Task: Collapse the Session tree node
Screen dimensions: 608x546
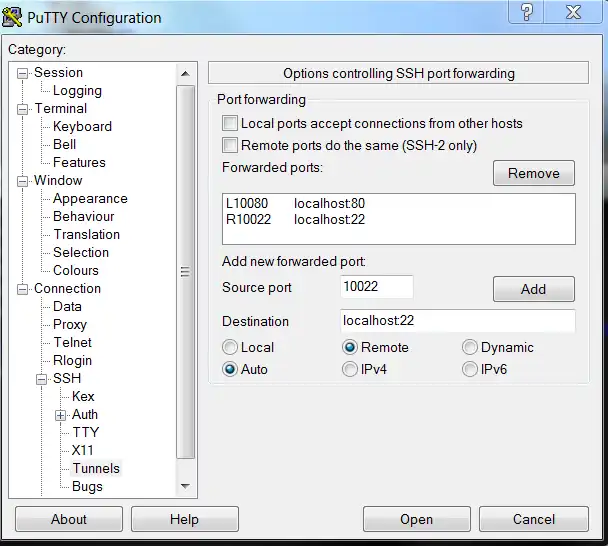Action: [22, 73]
